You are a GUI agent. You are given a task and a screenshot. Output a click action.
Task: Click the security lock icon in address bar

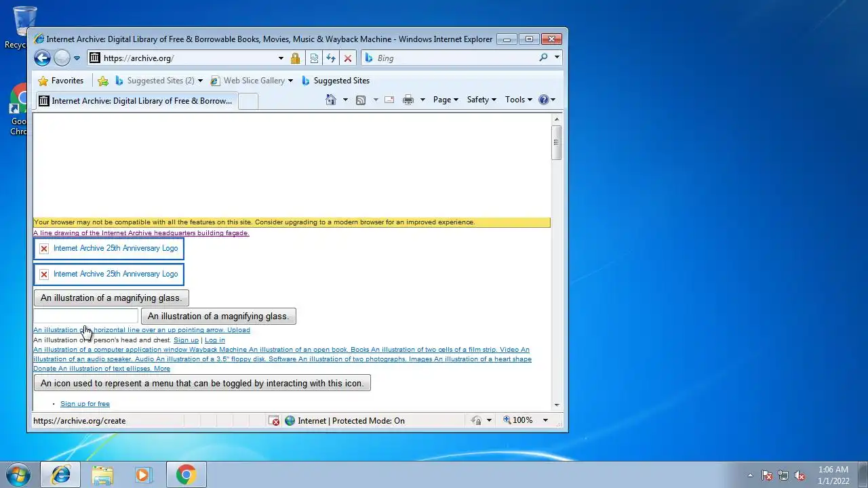tap(295, 58)
